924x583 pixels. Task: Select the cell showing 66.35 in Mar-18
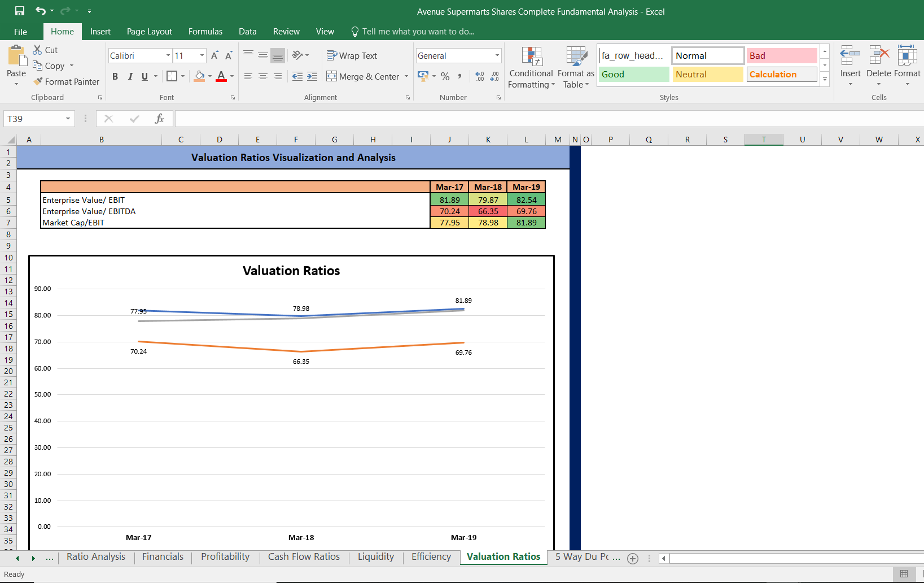coord(488,211)
